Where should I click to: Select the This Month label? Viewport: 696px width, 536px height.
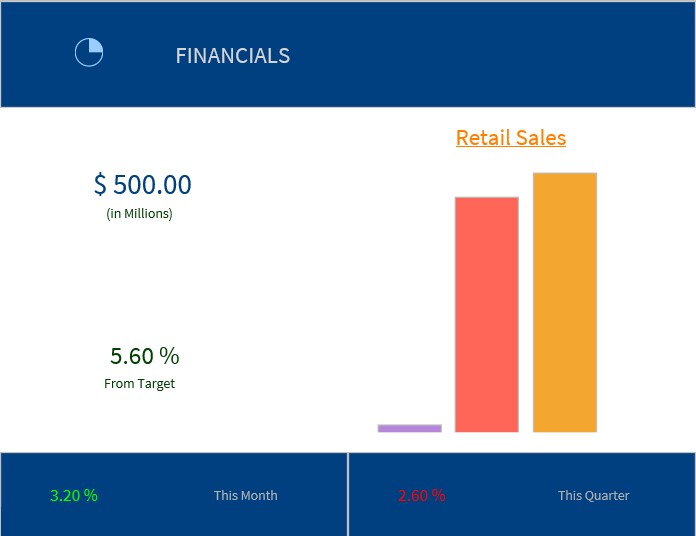coord(245,495)
